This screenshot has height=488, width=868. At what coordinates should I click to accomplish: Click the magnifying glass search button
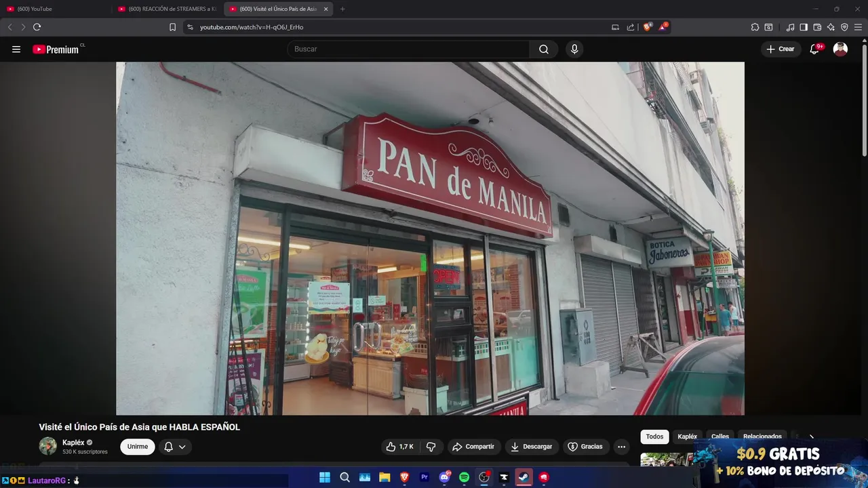tap(544, 49)
